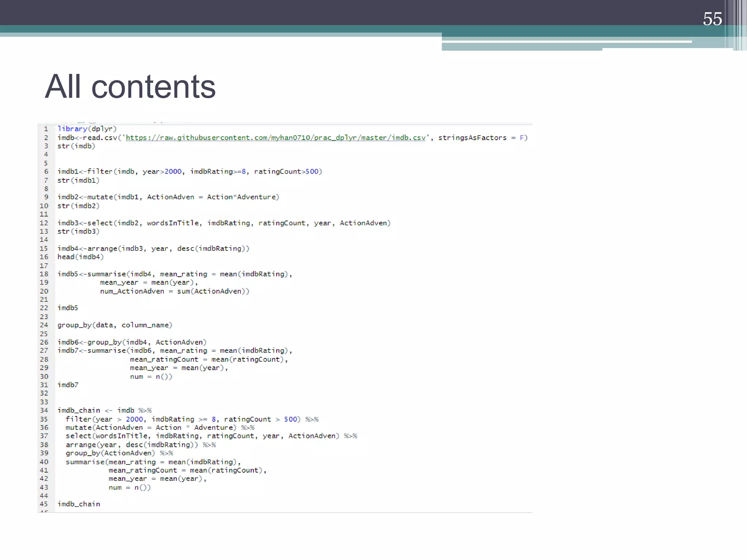Click the head(imdb4) line
This screenshot has height=560, width=747.
pyautogui.click(x=81, y=257)
